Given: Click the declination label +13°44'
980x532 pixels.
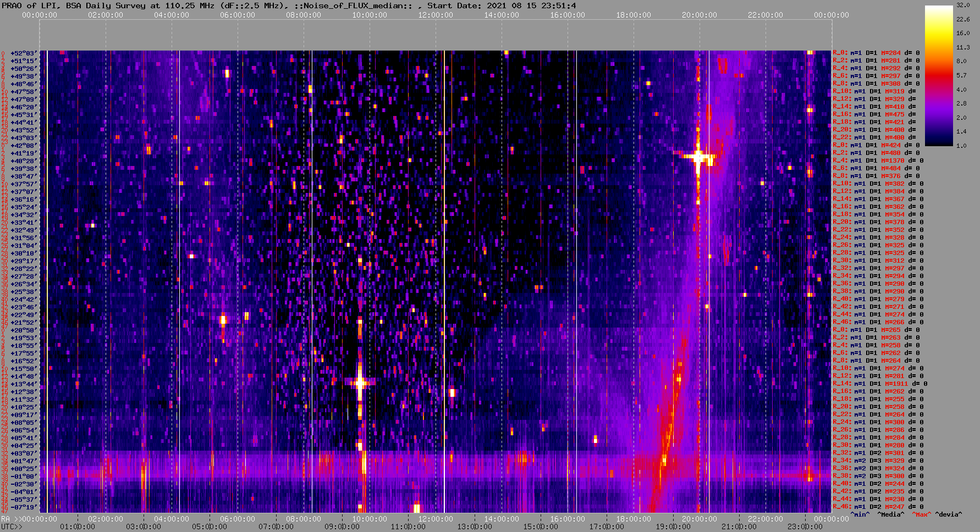Looking at the screenshot, I should tap(24, 384).
